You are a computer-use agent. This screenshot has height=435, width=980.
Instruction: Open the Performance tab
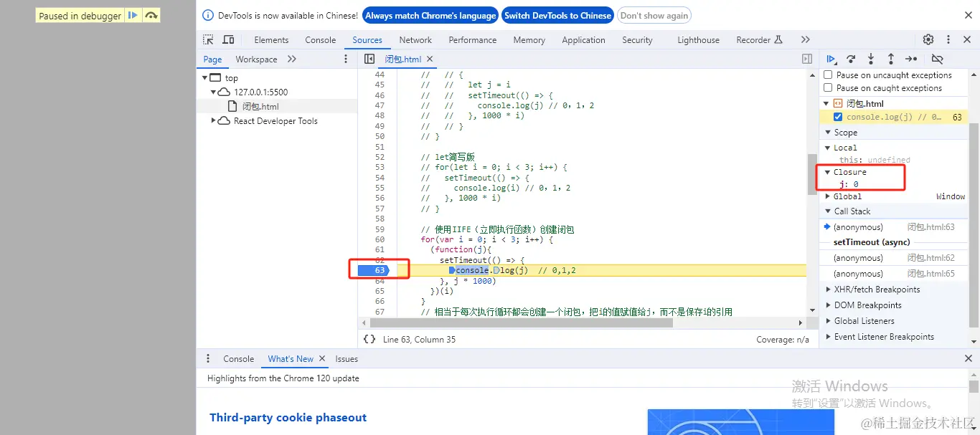[x=473, y=40]
